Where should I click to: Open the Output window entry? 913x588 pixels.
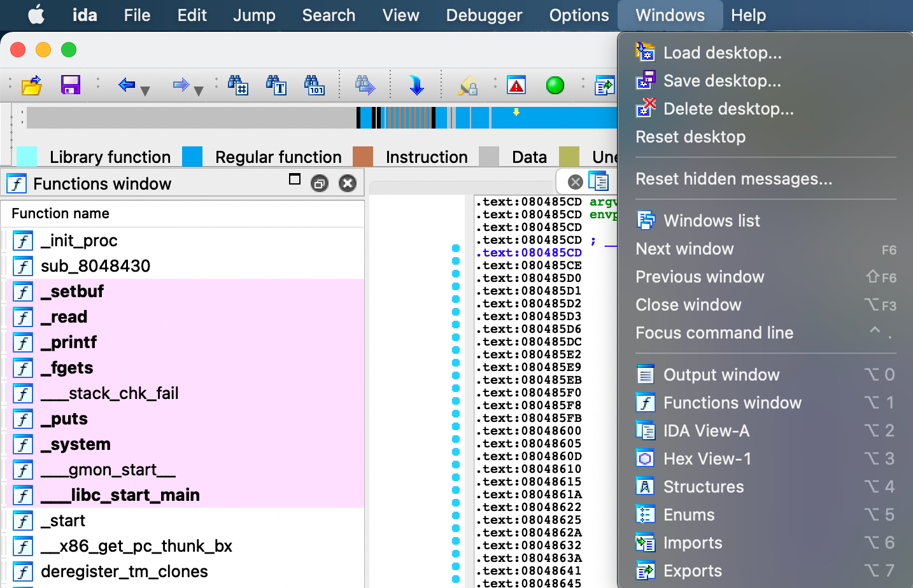766,375
